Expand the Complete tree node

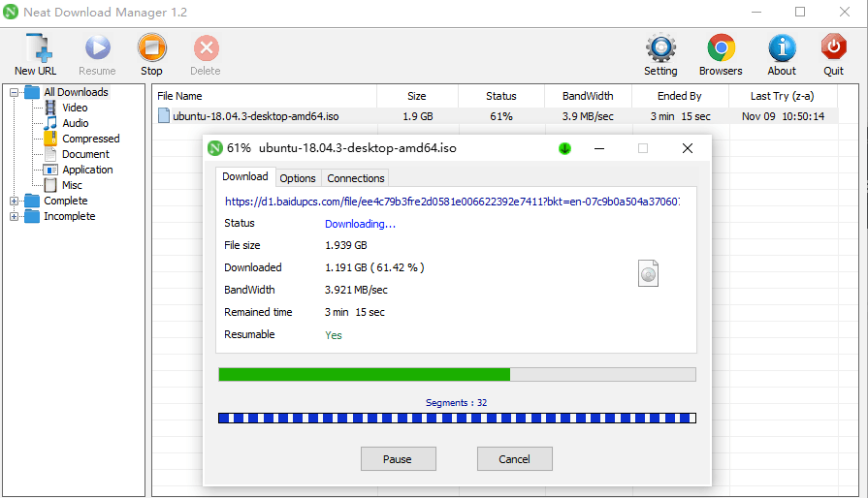pyautogui.click(x=14, y=201)
